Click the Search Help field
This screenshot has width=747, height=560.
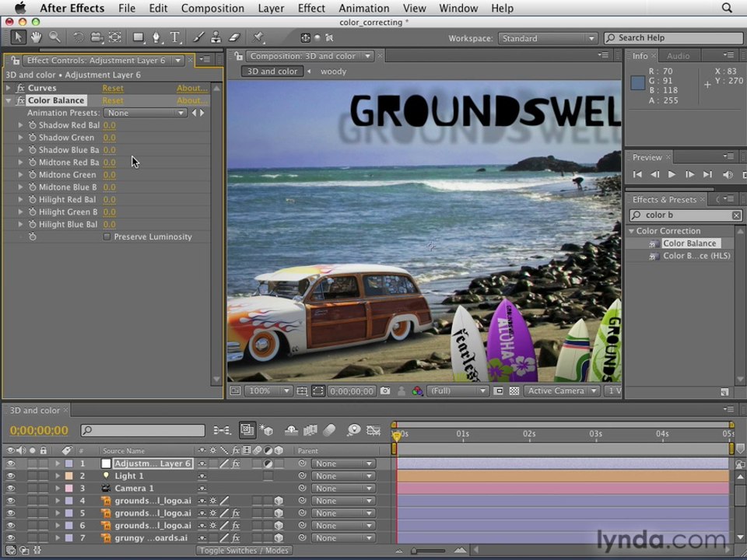coord(673,38)
